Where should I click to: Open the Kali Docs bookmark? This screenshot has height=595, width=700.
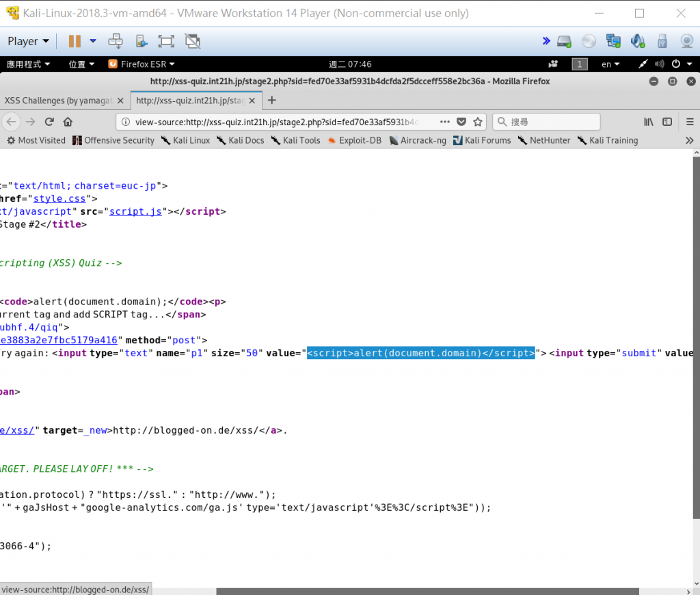[241, 140]
